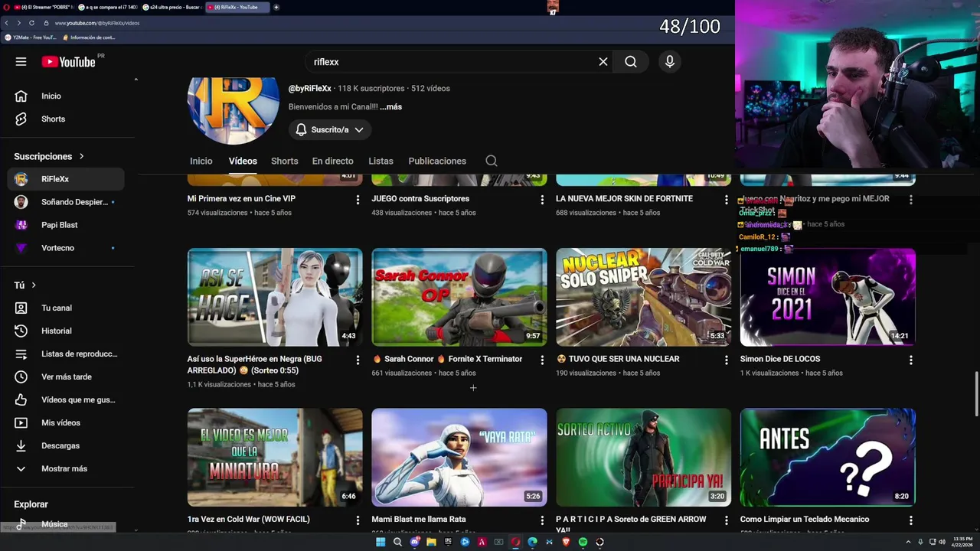Open the Vaya Rata video thumbnail
980x551 pixels.
[459, 457]
